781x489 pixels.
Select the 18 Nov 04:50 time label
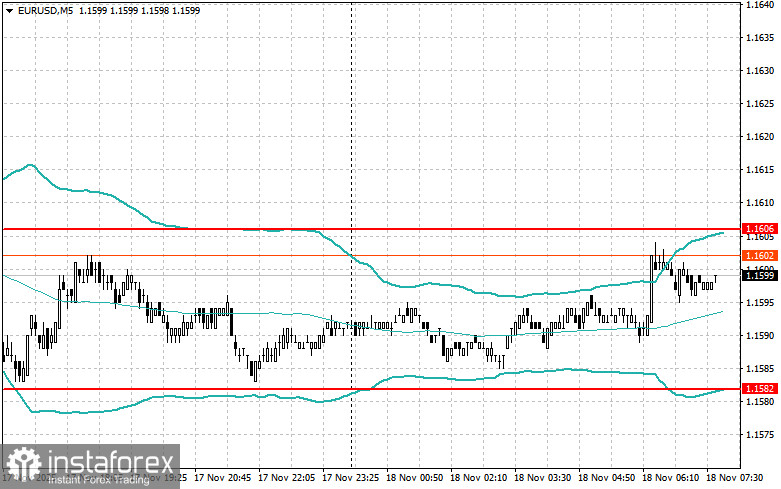pos(607,478)
